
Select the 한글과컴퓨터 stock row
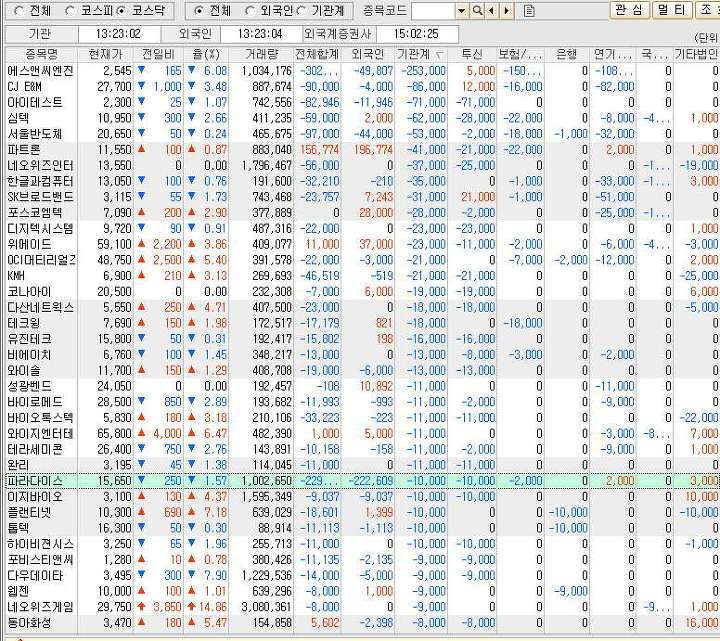coord(362,181)
